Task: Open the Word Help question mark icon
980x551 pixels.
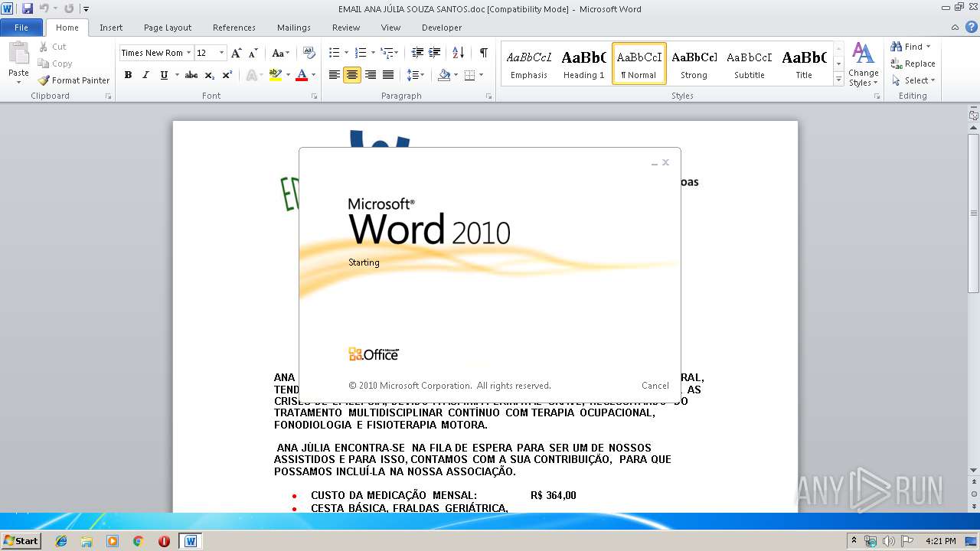Action: [971, 27]
